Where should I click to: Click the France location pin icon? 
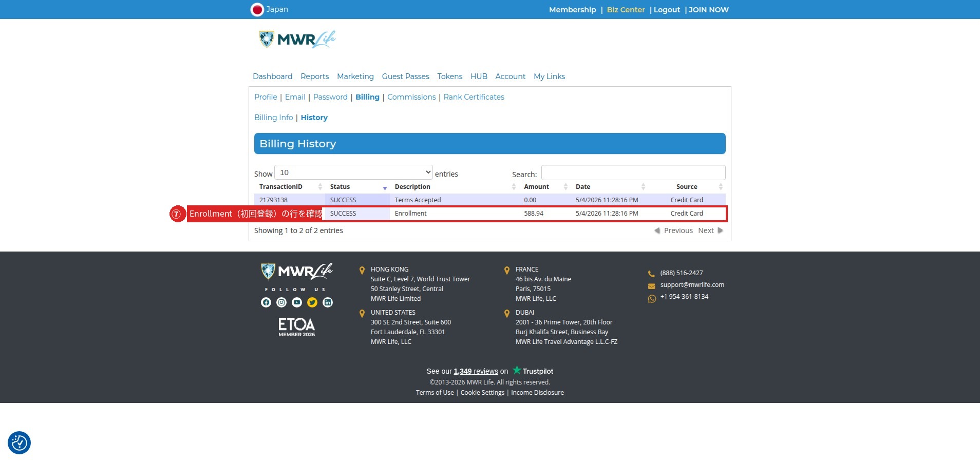(507, 270)
